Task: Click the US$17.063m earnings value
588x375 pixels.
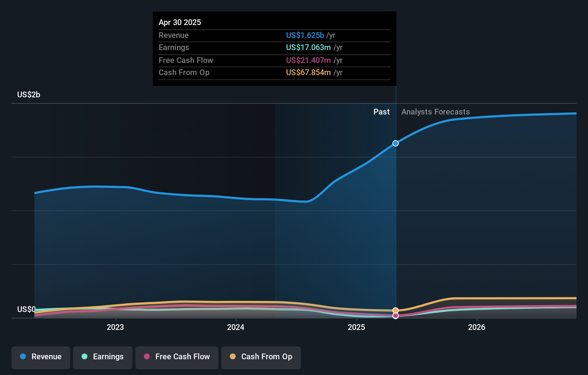Action: (x=308, y=47)
